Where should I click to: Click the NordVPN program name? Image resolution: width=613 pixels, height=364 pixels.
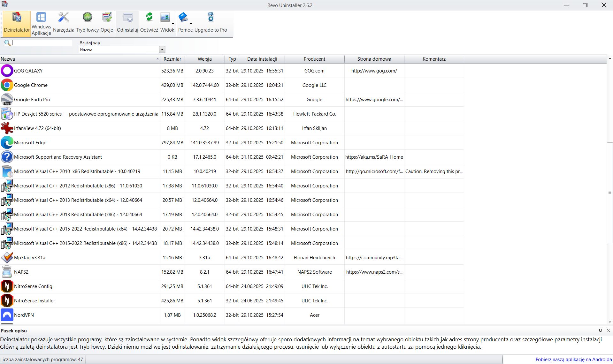coord(24,315)
